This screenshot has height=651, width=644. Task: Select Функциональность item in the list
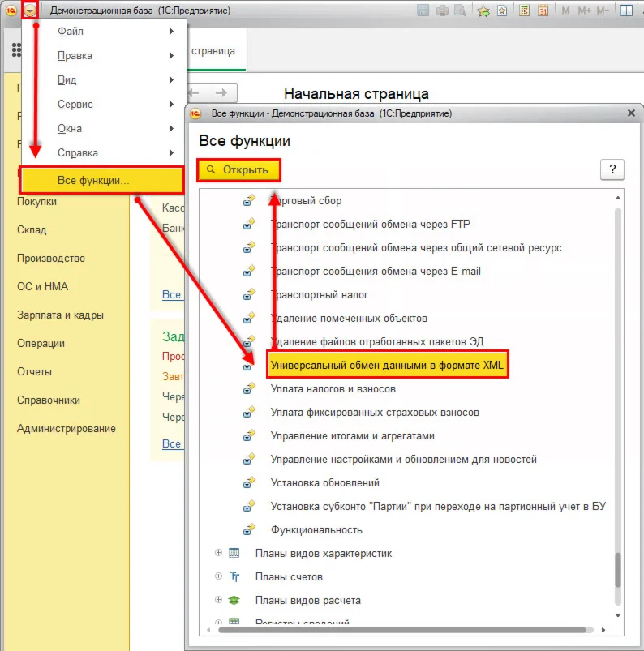(x=316, y=530)
